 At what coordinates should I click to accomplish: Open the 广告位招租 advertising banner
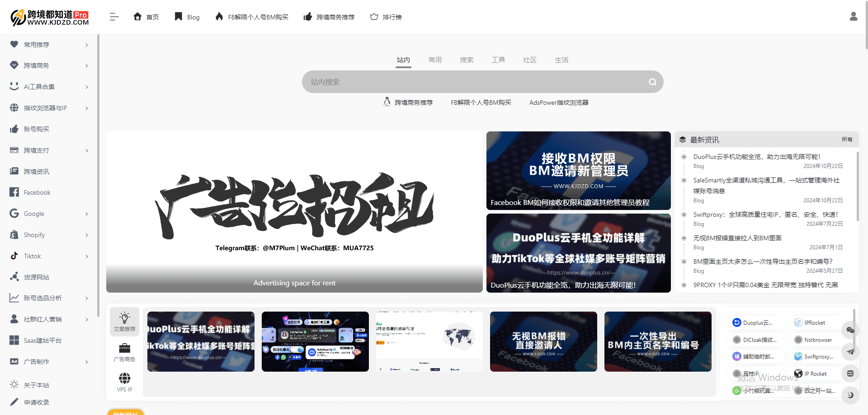pyautogui.click(x=294, y=212)
